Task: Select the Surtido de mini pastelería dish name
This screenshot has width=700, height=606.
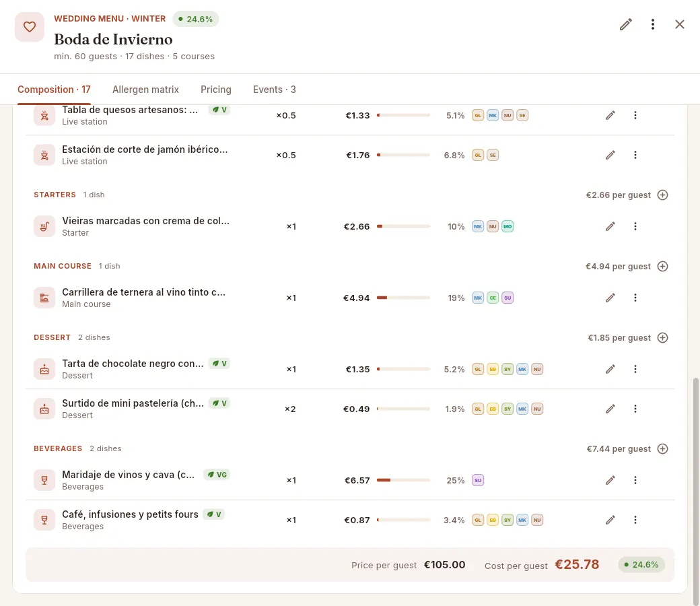Action: tap(133, 403)
